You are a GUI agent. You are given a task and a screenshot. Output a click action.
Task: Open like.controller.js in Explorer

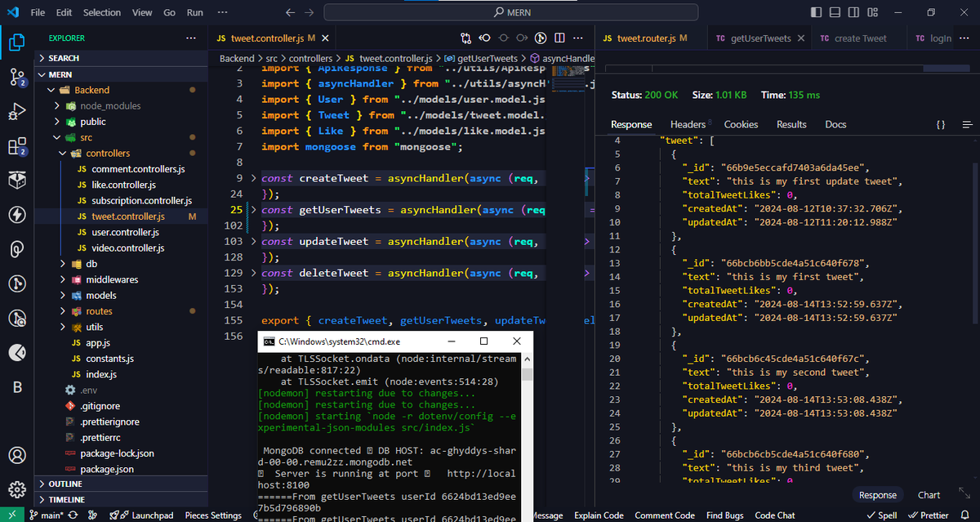click(123, 185)
